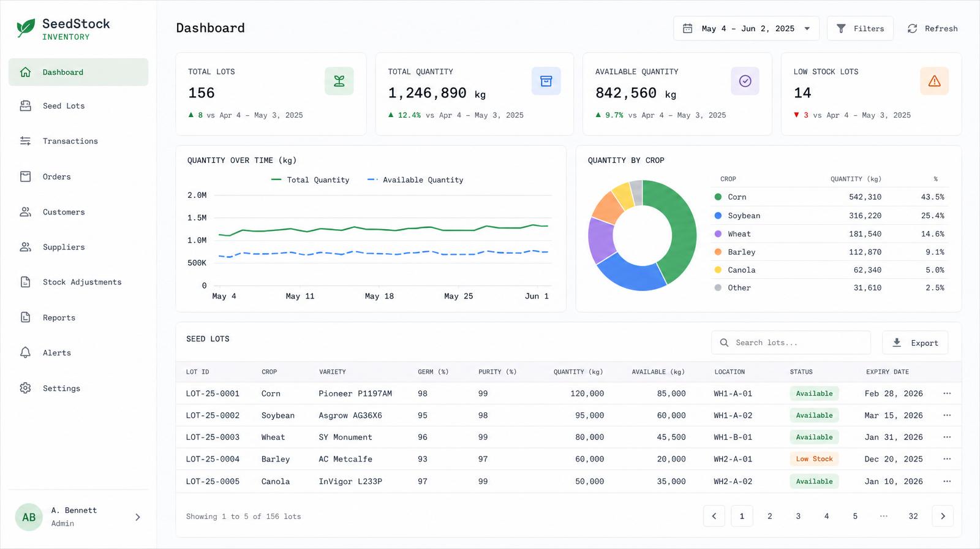Screen dimensions: 980x549
Task: Go to previous page of lots
Action: [714, 516]
